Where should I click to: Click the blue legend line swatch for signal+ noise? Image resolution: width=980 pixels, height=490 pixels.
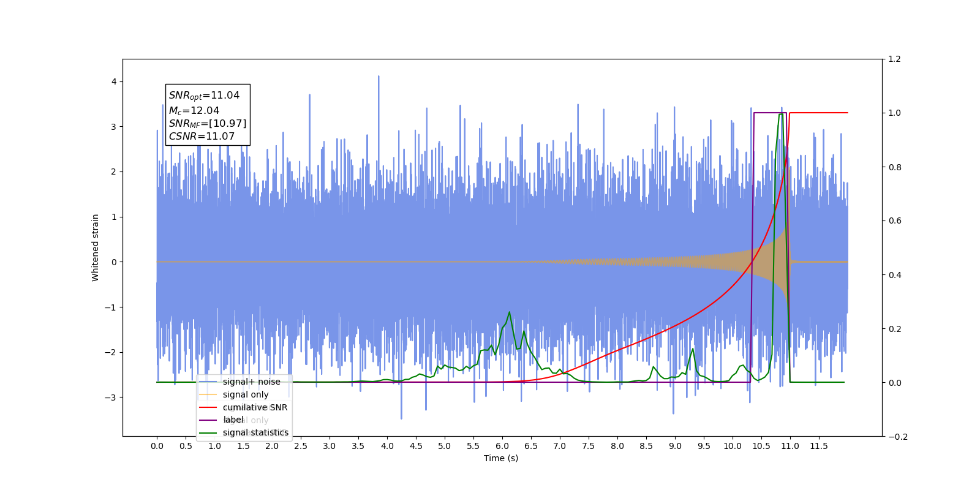pyautogui.click(x=208, y=382)
